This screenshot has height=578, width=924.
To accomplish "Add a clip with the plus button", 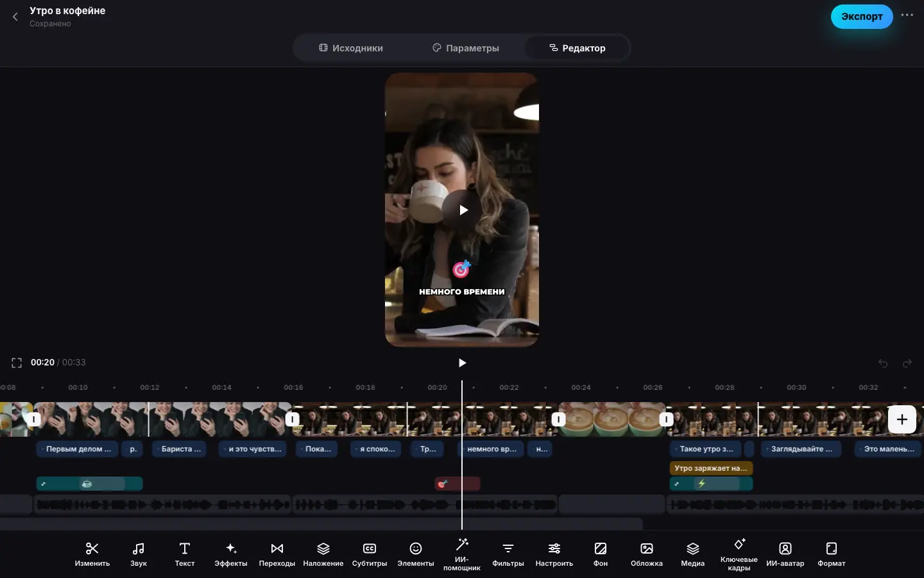I will (902, 419).
